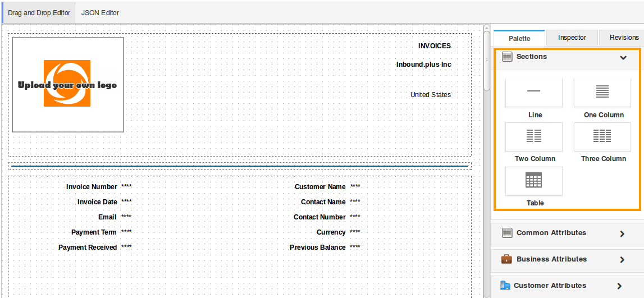644x298 pixels.
Task: Select the INVOICES heading text
Action: tap(434, 46)
